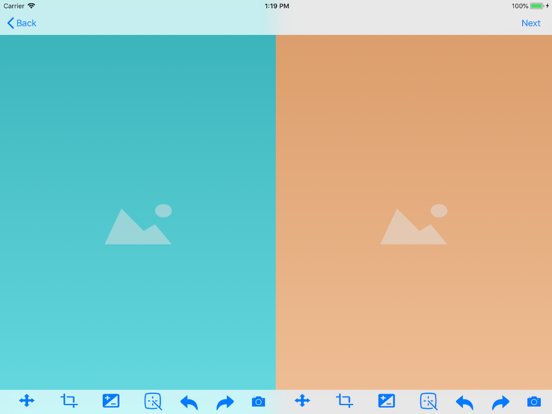The height and width of the screenshot is (414, 552).
Task: Open camera under orange image
Action: (534, 402)
